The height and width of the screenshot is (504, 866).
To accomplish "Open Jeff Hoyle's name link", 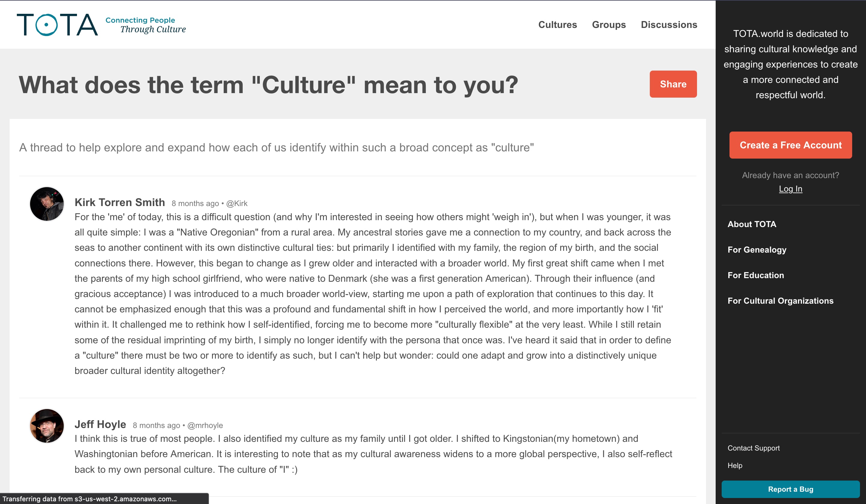I will pos(100,424).
